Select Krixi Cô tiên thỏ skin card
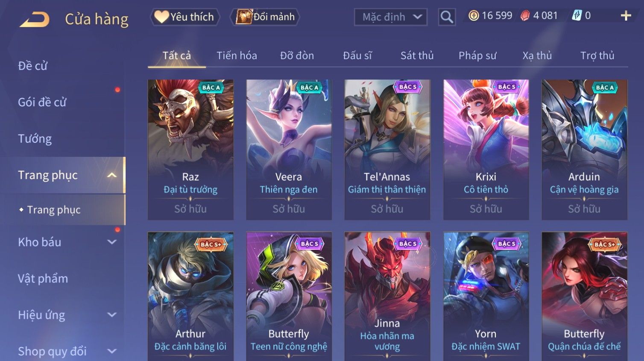 [x=486, y=150]
